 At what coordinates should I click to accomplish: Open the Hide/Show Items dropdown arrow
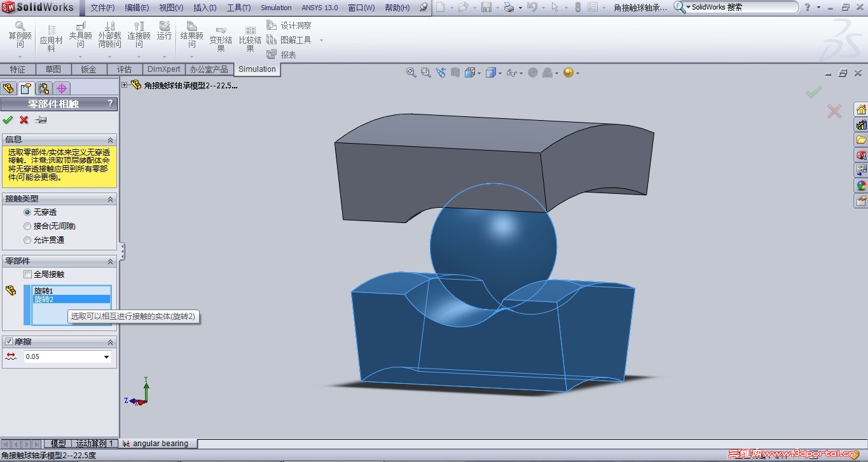(521, 73)
